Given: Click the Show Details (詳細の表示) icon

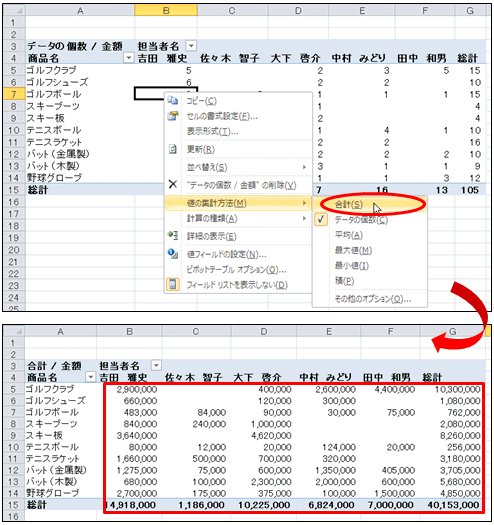Looking at the screenshot, I should (172, 236).
